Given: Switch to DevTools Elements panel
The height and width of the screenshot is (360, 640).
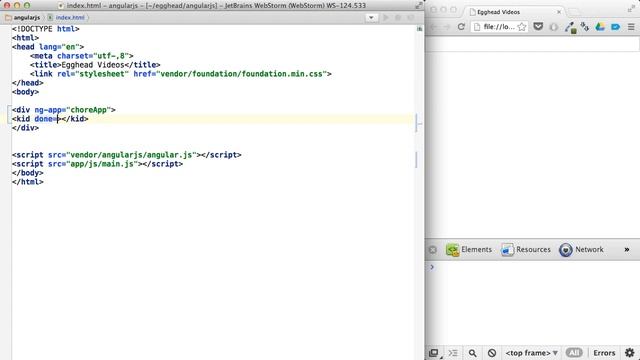Looking at the screenshot, I should click(x=469, y=249).
